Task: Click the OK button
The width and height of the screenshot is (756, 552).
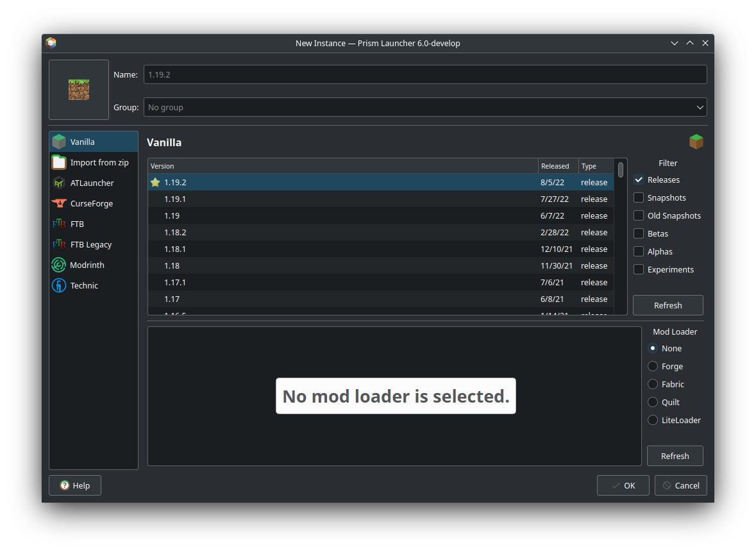Action: tap(623, 485)
